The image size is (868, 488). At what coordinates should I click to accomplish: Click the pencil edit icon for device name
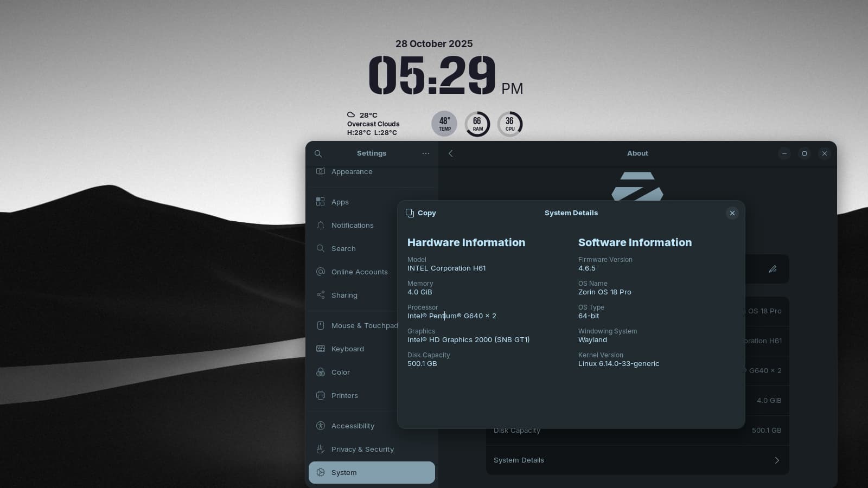(x=773, y=269)
